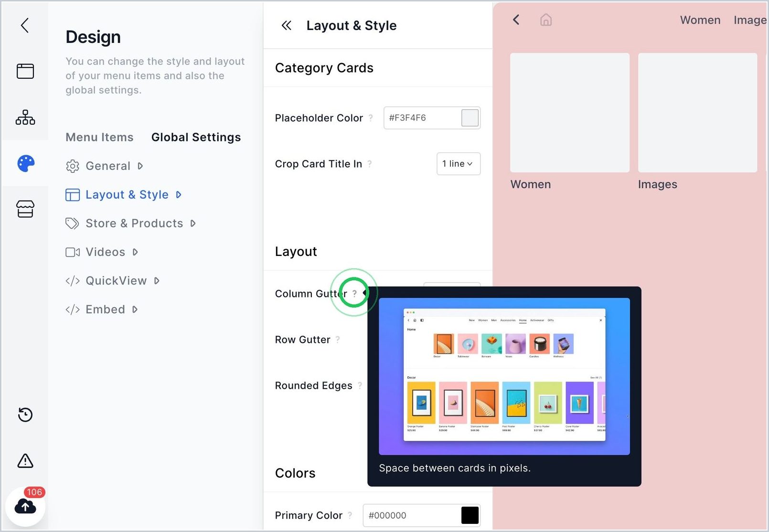Click the Rounded Edges help question mark
The image size is (769, 532).
pos(360,385)
